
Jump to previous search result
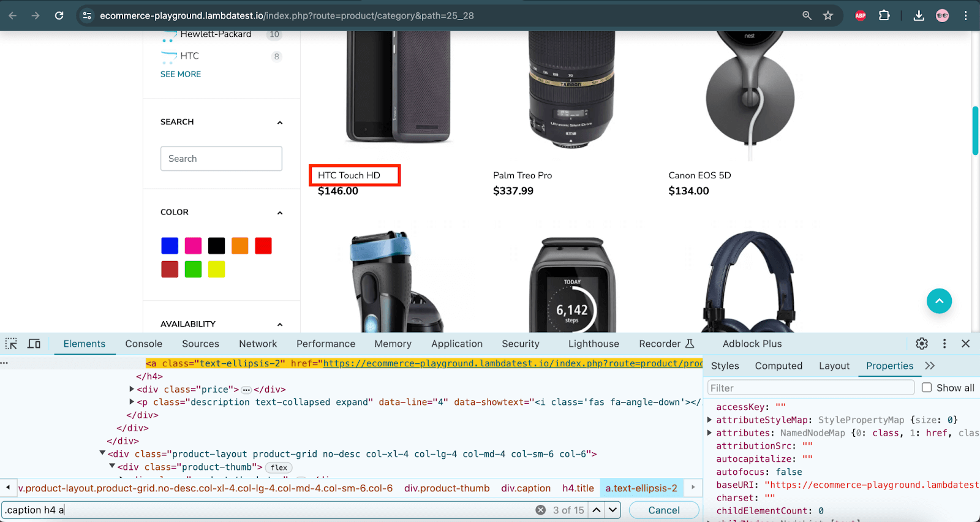[597, 510]
